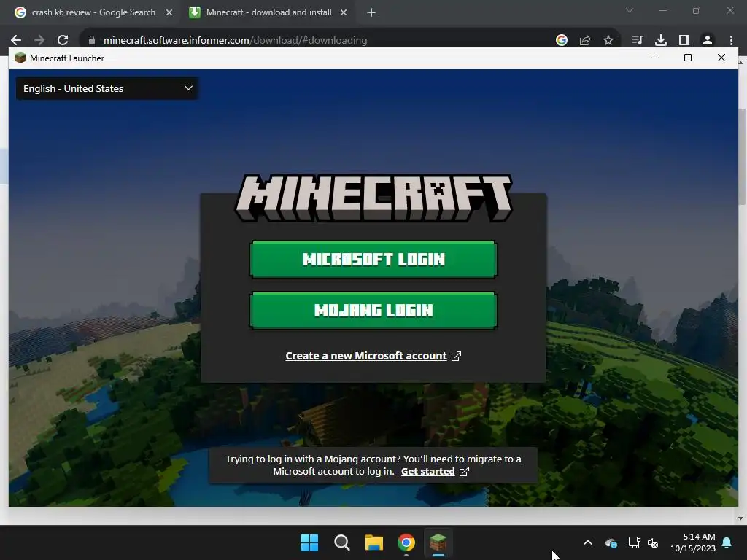Open Windows Search from taskbar
Image resolution: width=747 pixels, height=560 pixels.
tap(341, 542)
